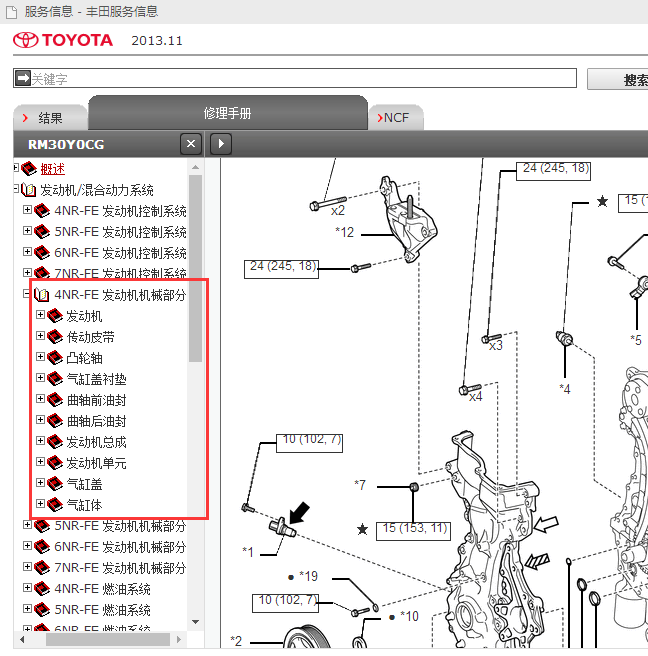Expand 4NR-FE 发动机控制系统 node
Screen dimensions: 648x656
[x=27, y=210]
